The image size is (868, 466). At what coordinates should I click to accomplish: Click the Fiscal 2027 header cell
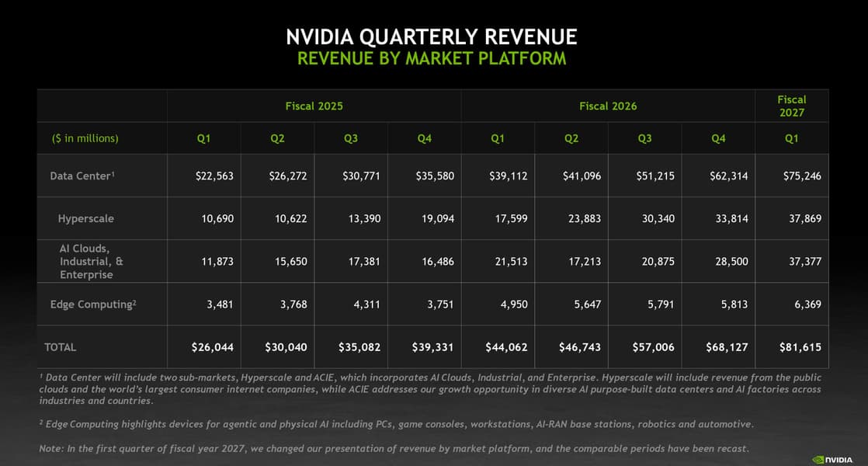pyautogui.click(x=792, y=106)
